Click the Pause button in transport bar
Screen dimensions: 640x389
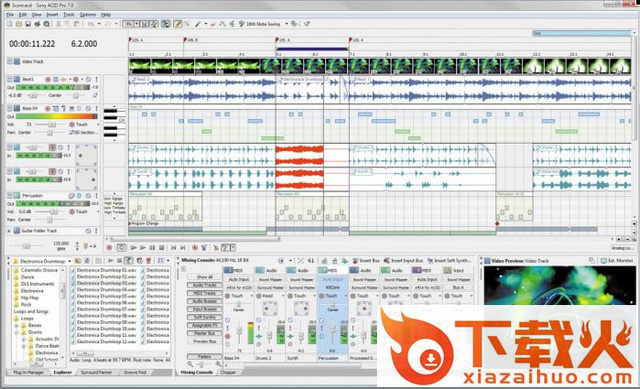tap(152, 248)
